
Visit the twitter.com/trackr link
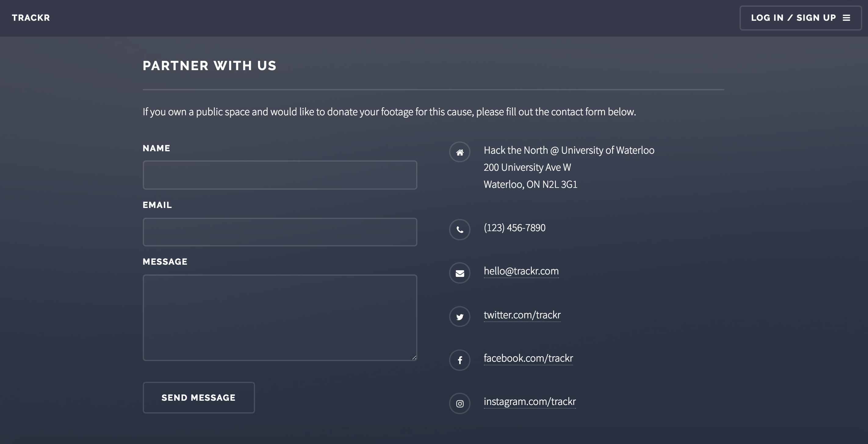522,315
